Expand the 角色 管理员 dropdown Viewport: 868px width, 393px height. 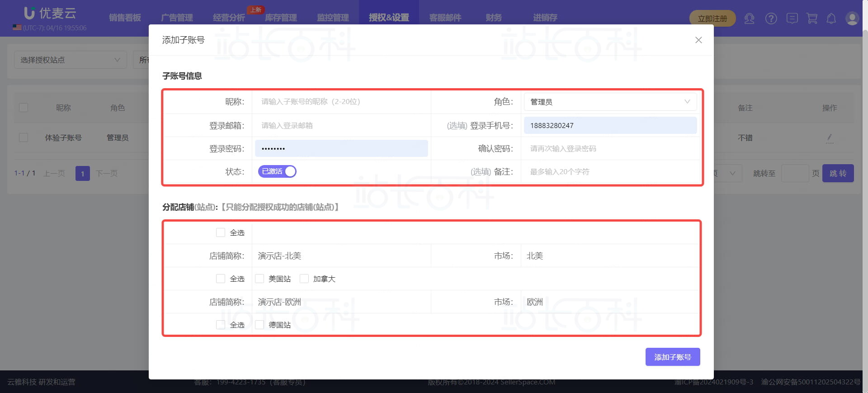(610, 102)
